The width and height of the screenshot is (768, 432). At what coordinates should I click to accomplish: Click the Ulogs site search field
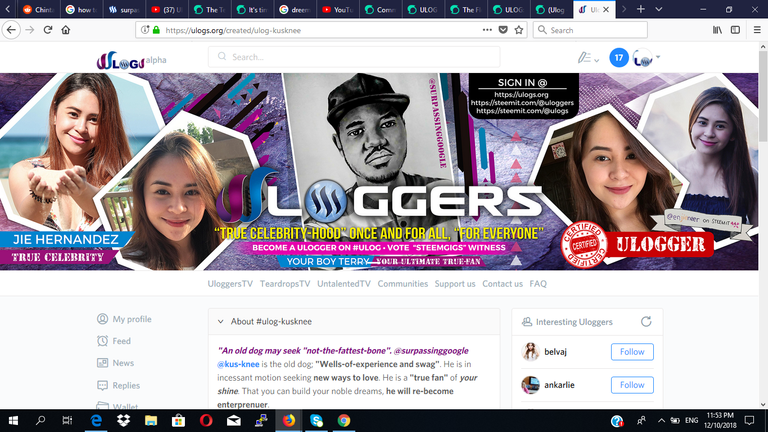tap(354, 57)
